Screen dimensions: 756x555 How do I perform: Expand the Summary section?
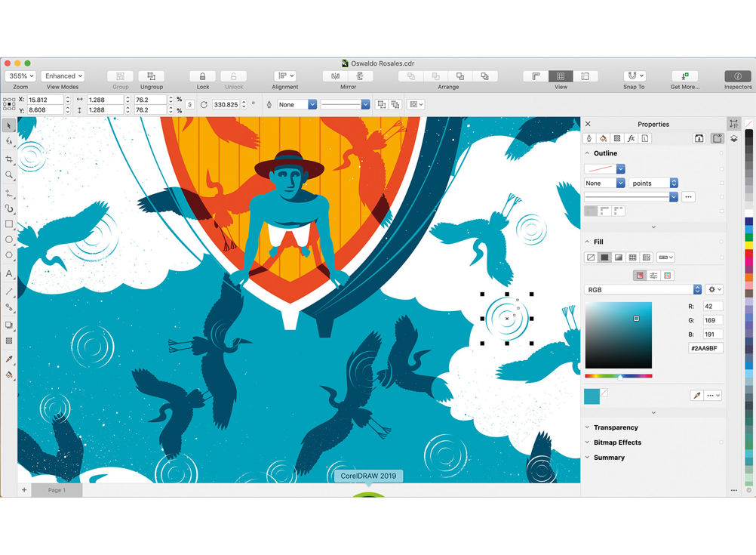587,458
